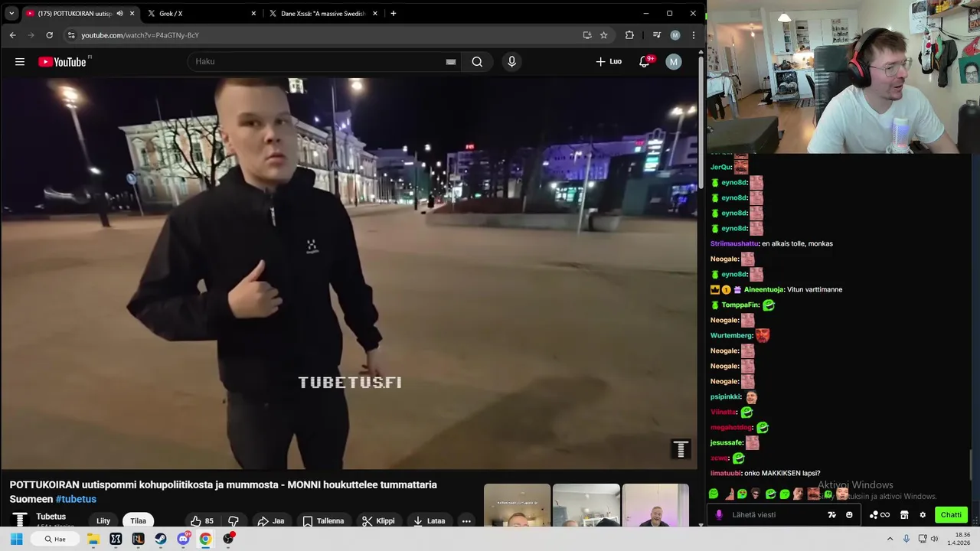Open chat settings gear icon
This screenshot has height=551, width=980.
(x=923, y=515)
